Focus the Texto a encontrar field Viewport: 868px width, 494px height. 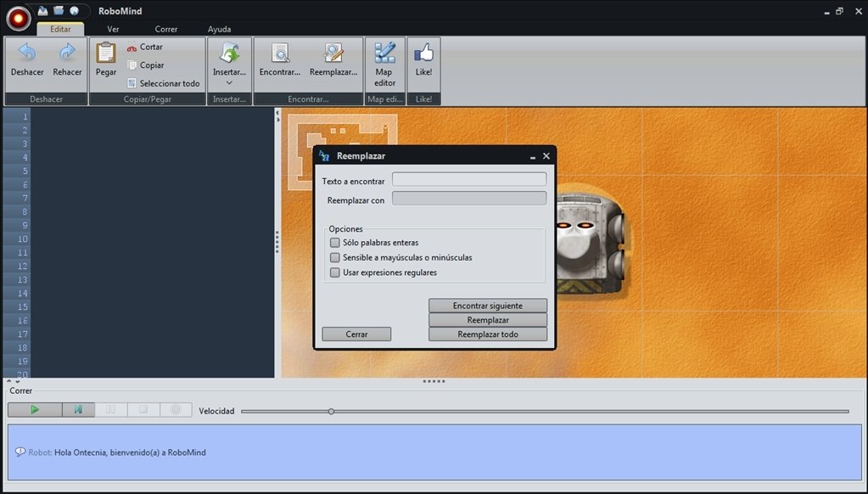469,179
